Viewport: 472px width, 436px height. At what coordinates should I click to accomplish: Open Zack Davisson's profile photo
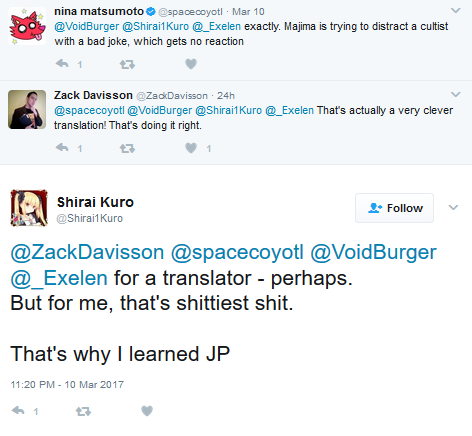[27, 109]
